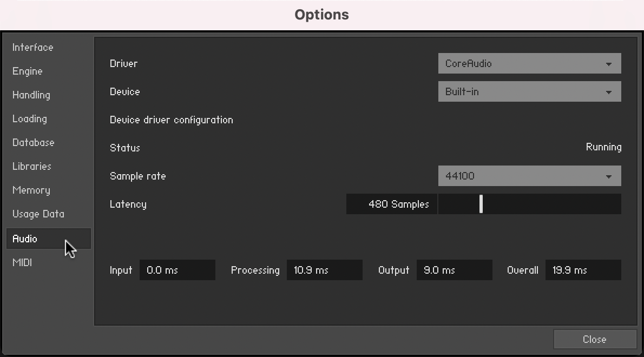The height and width of the screenshot is (357, 644).
Task: Open the Libraries settings tab
Action: point(32,167)
